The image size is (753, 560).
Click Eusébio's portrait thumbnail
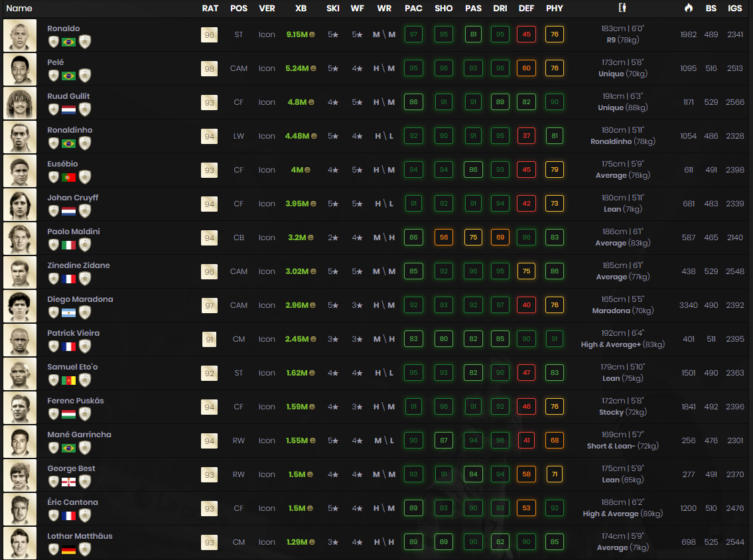click(x=20, y=171)
